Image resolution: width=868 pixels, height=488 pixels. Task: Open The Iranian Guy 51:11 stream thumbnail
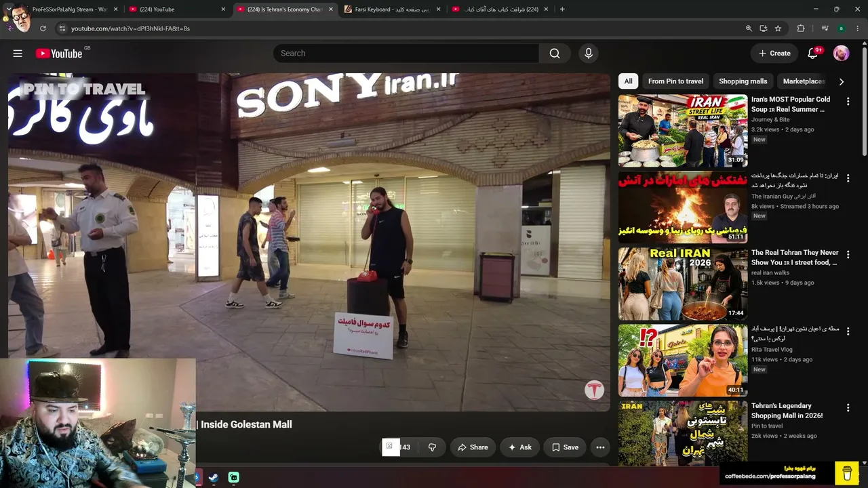point(683,207)
